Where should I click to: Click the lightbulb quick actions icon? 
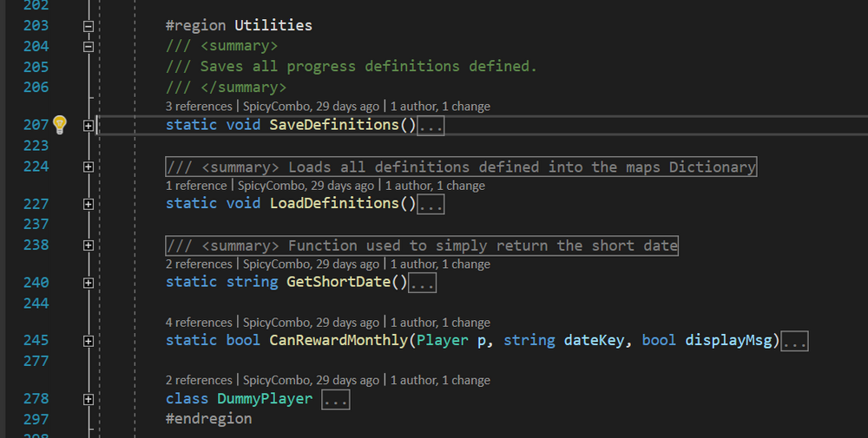point(60,124)
